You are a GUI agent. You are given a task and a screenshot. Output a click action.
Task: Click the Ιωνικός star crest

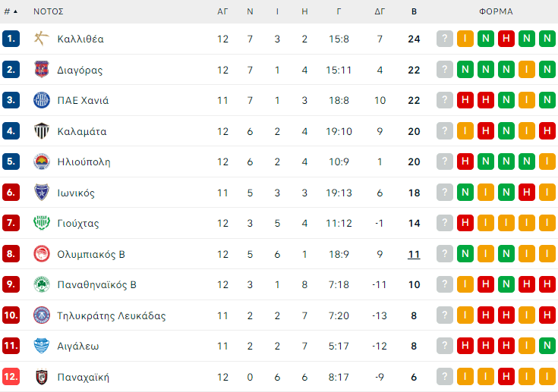pos(41,193)
